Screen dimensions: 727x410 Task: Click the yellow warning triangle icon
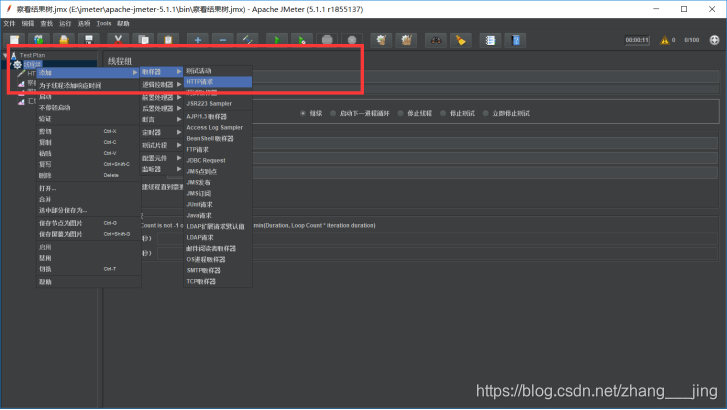(664, 40)
